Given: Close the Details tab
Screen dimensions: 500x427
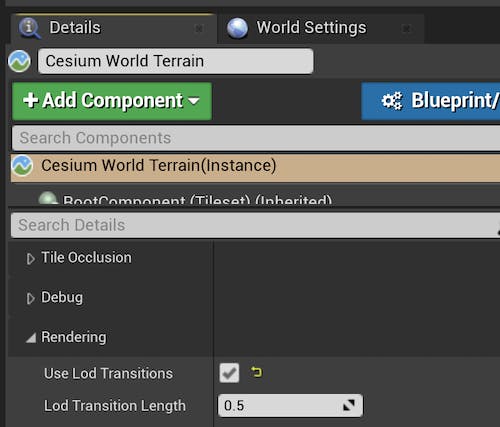Looking at the screenshot, I should [x=199, y=29].
